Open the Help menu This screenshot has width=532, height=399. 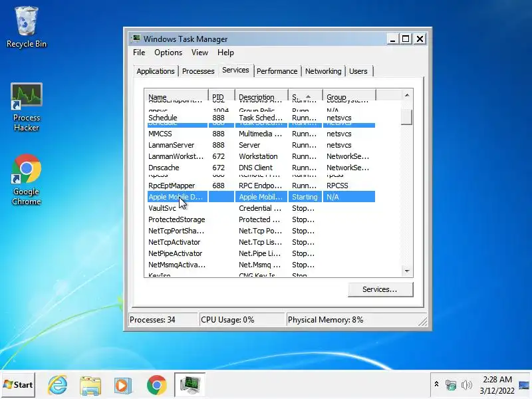(x=225, y=53)
